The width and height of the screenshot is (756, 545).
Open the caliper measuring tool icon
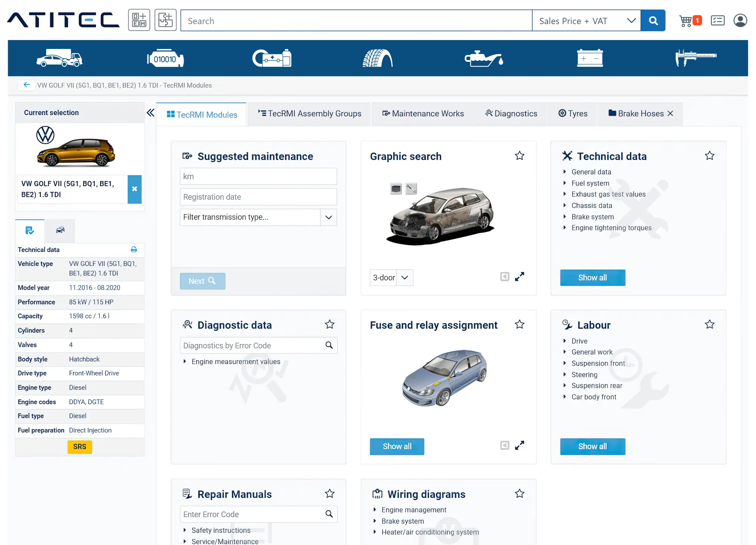click(696, 58)
